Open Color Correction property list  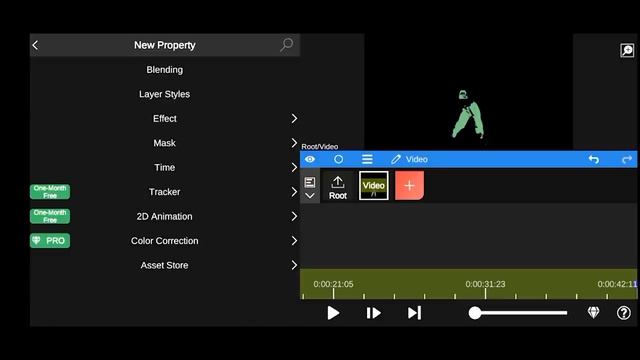click(x=164, y=241)
